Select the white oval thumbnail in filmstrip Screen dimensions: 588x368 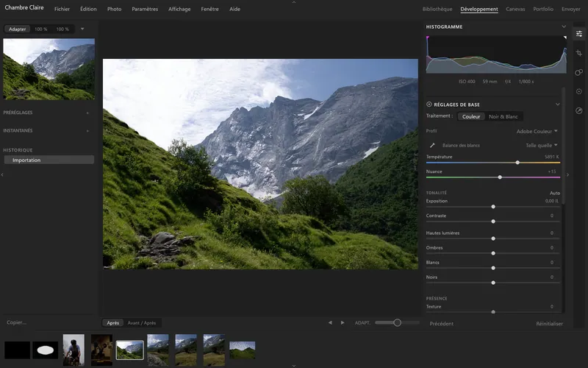(x=45, y=350)
